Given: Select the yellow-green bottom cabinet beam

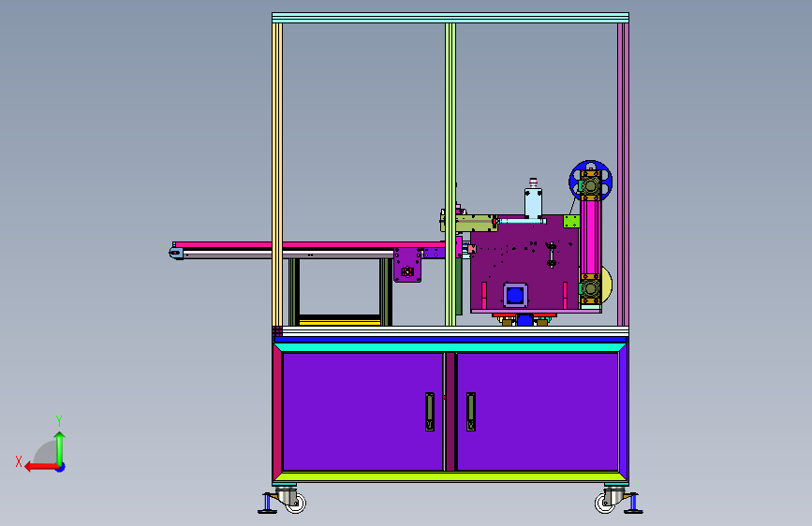Looking at the screenshot, I should point(450,476).
